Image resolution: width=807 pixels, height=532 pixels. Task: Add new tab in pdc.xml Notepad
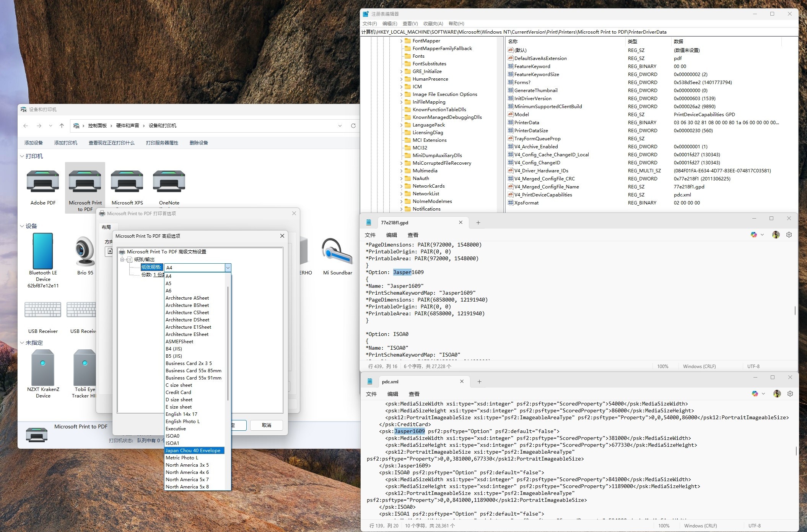479,381
